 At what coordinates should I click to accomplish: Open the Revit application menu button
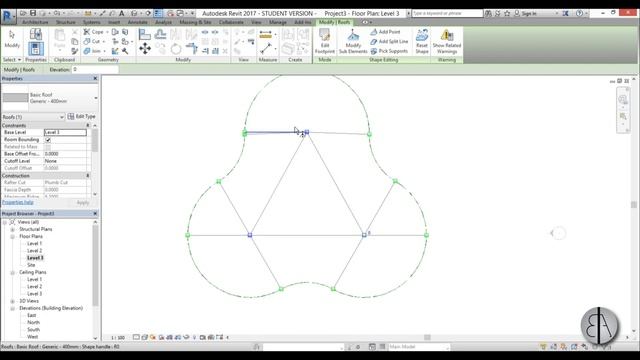(8, 16)
